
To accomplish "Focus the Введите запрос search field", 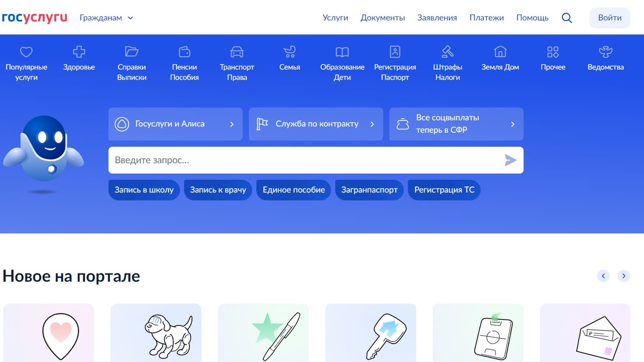I will coord(316,160).
